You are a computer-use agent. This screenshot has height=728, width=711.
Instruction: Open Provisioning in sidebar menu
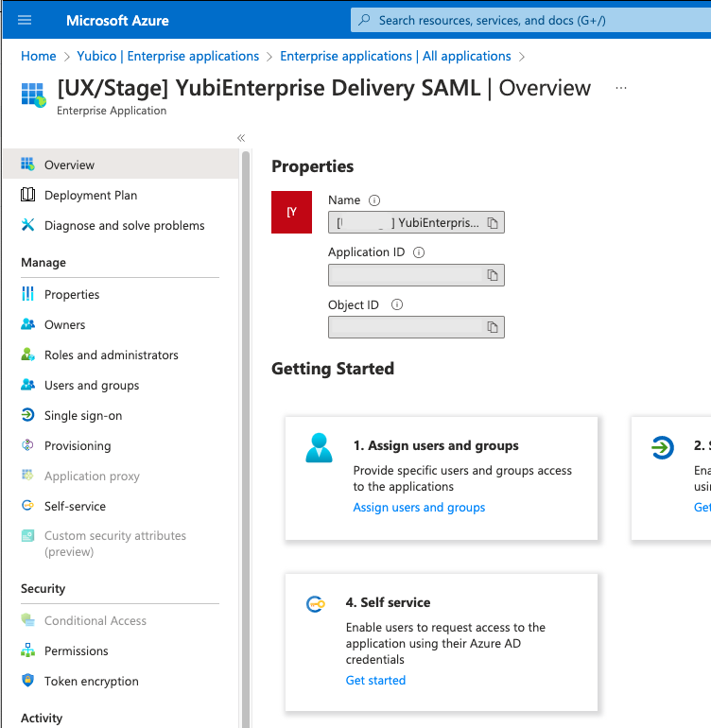click(77, 446)
